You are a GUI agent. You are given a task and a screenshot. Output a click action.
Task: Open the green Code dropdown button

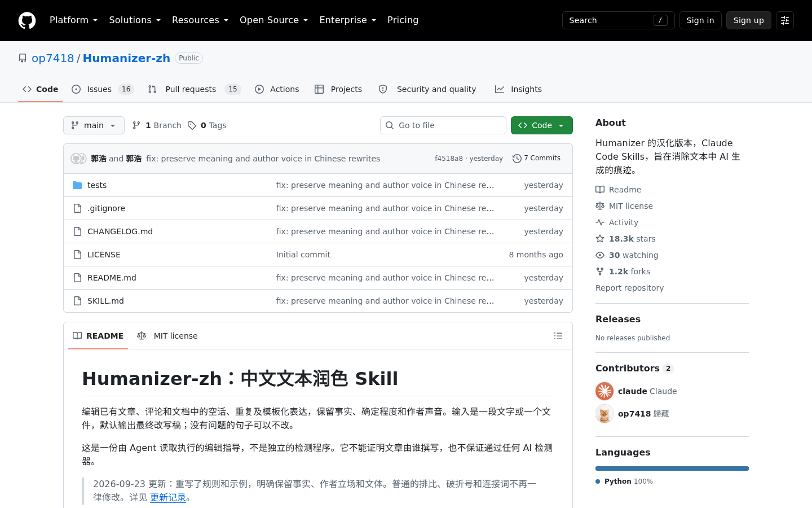click(542, 125)
